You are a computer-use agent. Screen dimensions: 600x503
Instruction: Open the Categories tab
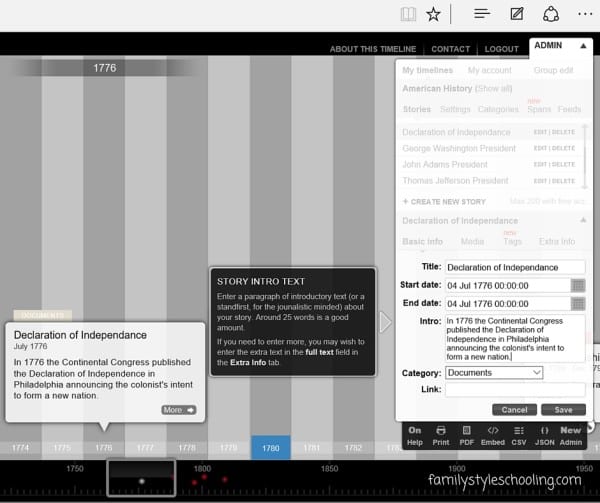click(x=498, y=109)
